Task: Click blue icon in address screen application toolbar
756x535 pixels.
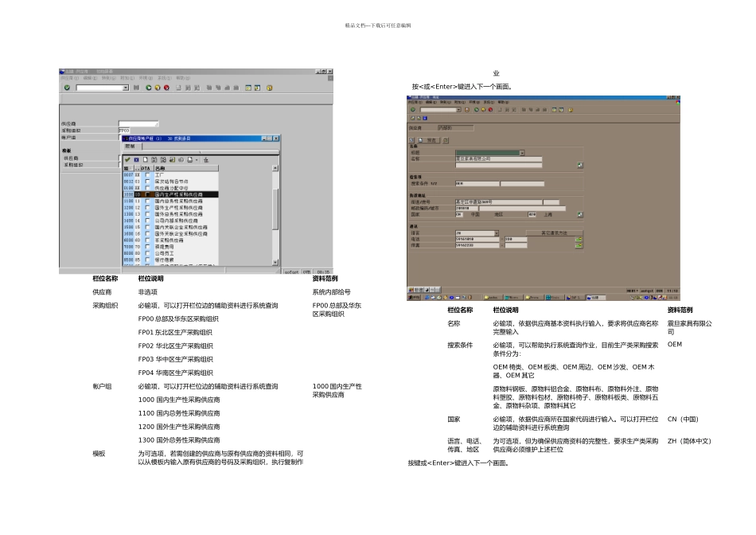Action: click(425, 118)
